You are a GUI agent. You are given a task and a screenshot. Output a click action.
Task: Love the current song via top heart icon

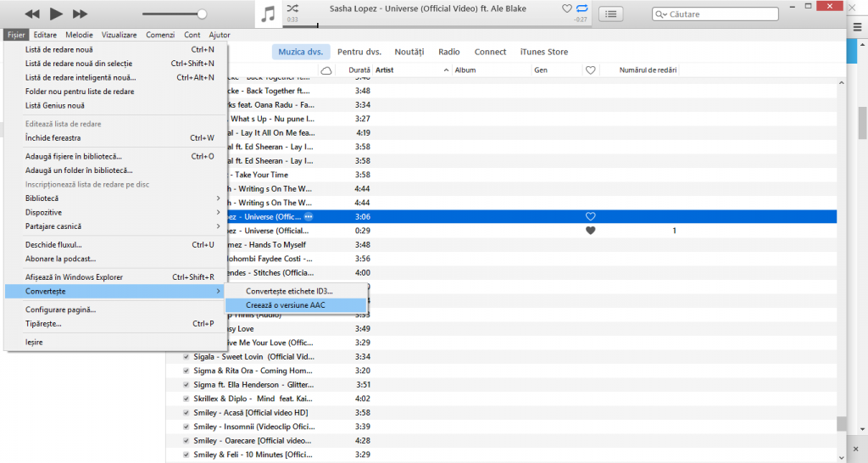pyautogui.click(x=567, y=8)
